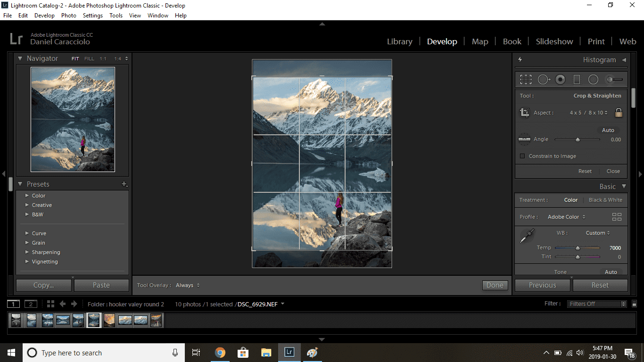
Task: Enable the Constrain to Image checkbox
Action: pos(522,156)
